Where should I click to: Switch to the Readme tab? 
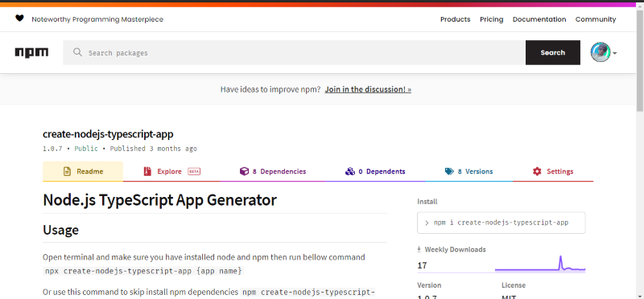point(83,171)
